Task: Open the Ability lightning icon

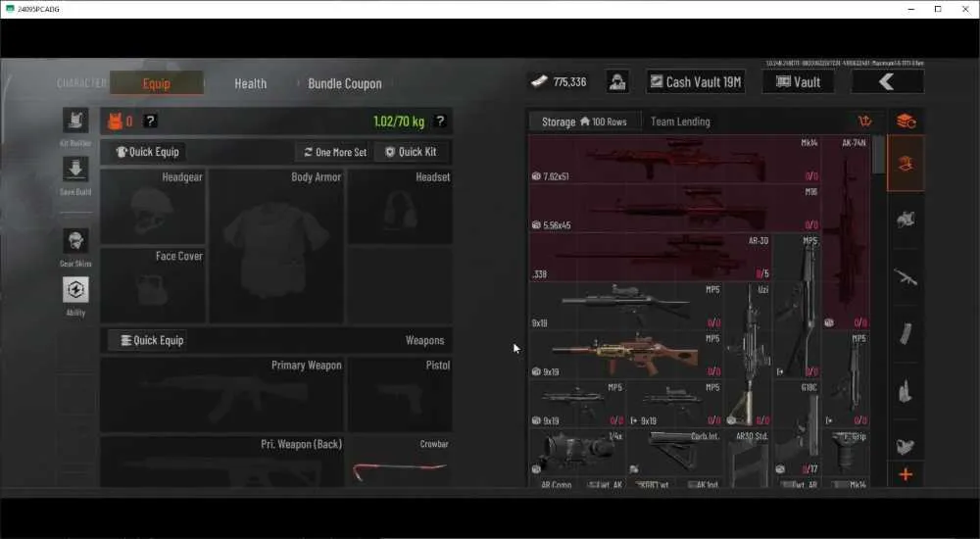Action: [75, 289]
